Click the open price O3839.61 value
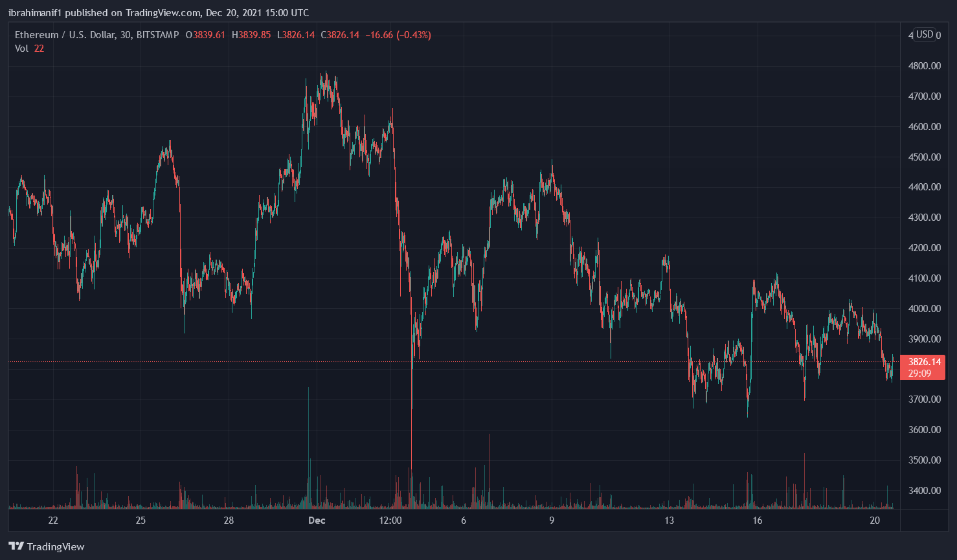Screen dimensions: 957x560 pos(205,35)
